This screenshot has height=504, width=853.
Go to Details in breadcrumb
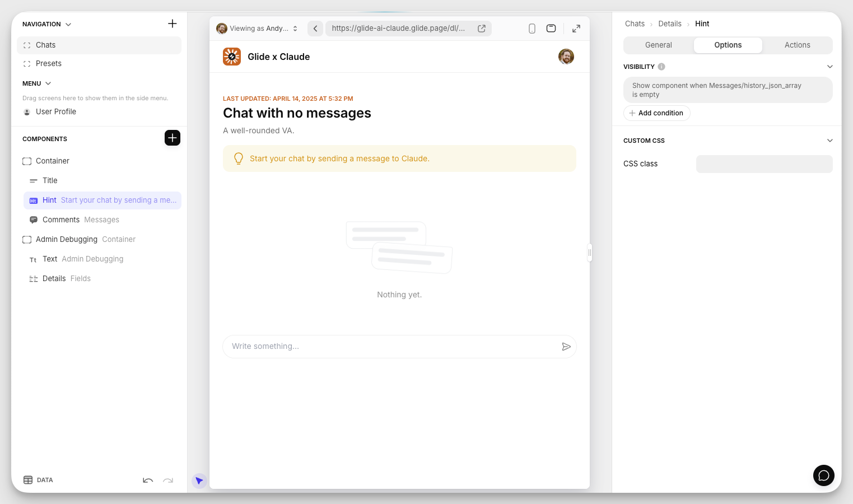coord(670,24)
